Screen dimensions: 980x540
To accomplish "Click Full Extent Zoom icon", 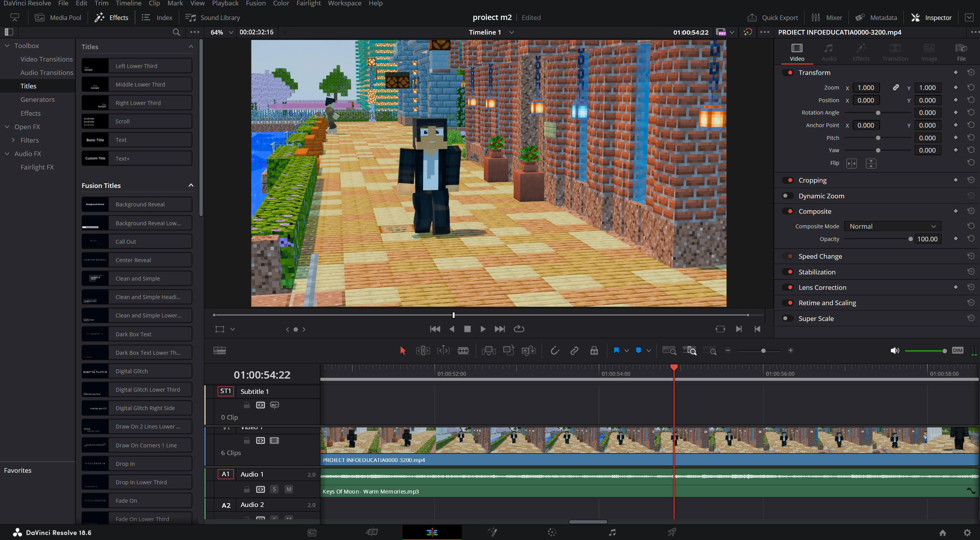I will 669,351.
